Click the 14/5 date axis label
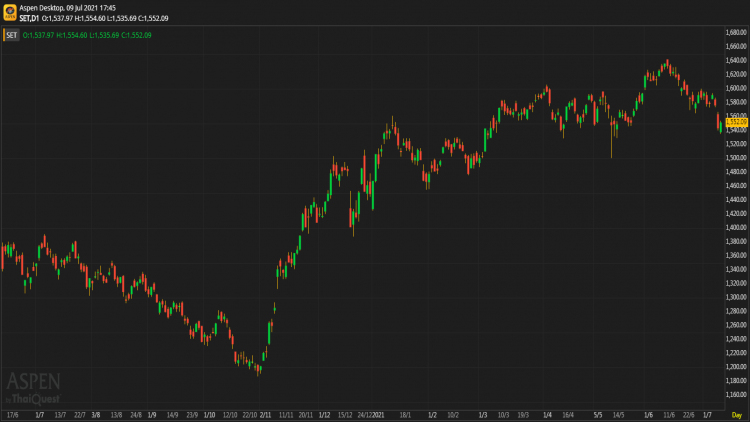Viewport: 750px width, 422px height. tap(618, 415)
